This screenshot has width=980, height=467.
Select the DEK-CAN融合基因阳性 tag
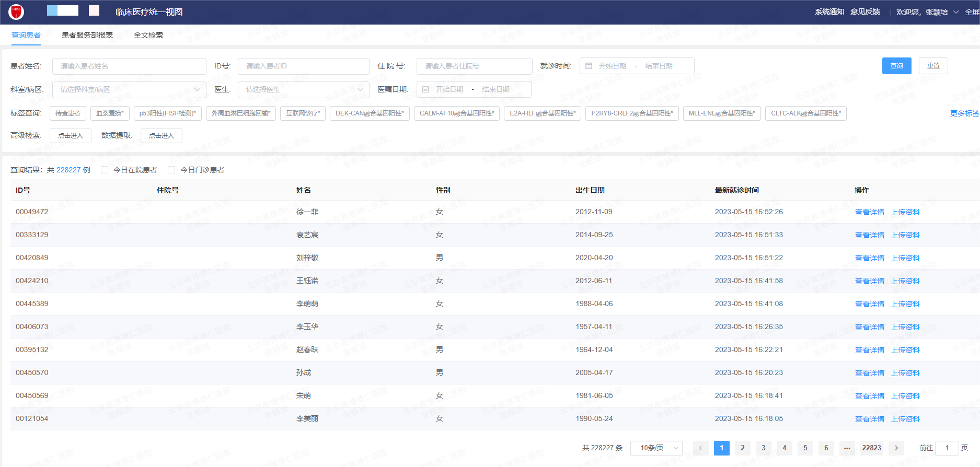(370, 113)
